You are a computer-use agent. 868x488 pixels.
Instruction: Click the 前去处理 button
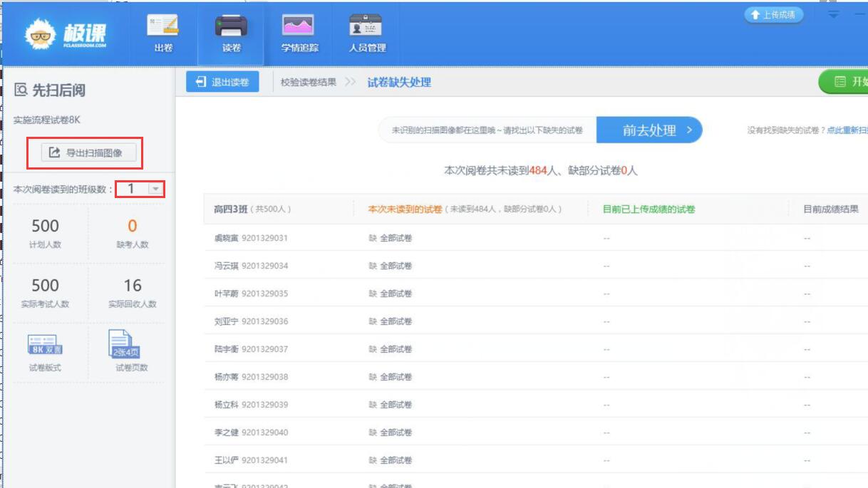(x=649, y=130)
